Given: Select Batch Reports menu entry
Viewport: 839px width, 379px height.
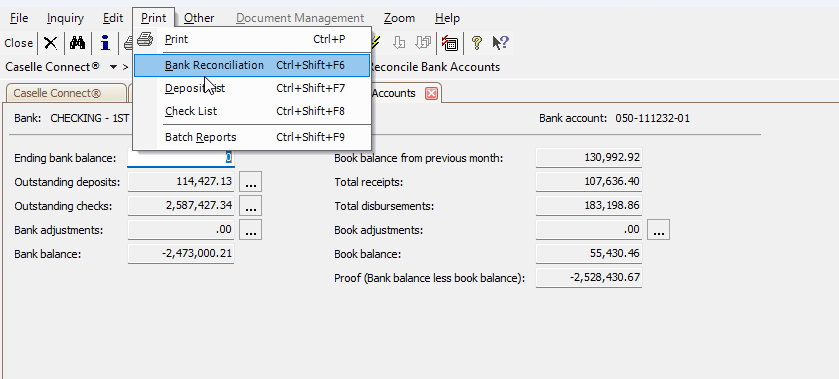Looking at the screenshot, I should [252, 137].
